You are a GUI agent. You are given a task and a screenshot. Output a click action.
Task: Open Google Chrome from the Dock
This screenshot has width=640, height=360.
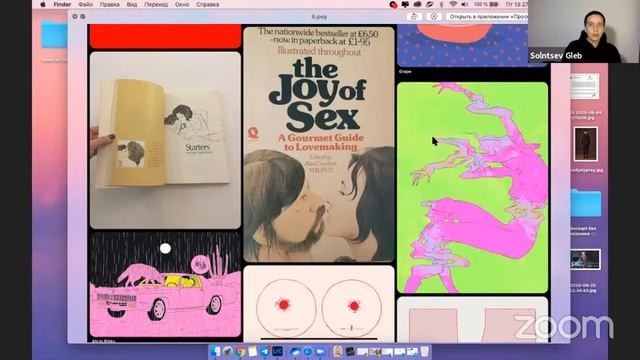(x=240, y=351)
